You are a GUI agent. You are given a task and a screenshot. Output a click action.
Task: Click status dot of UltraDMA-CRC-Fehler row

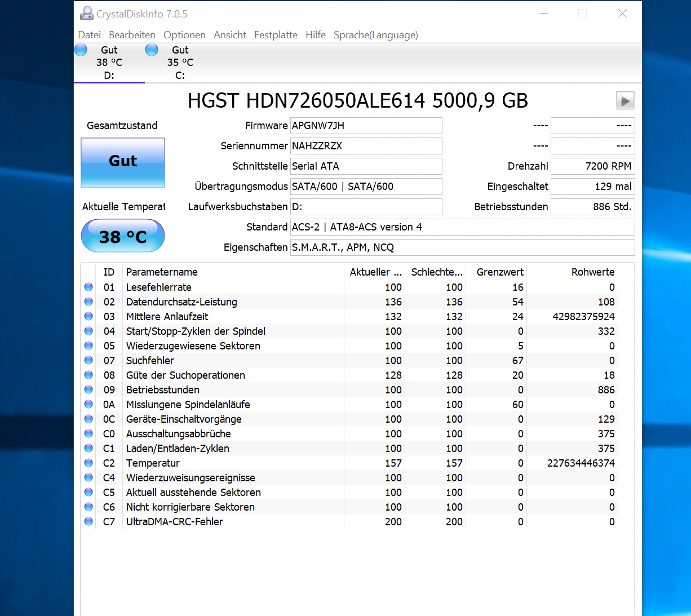click(x=88, y=521)
